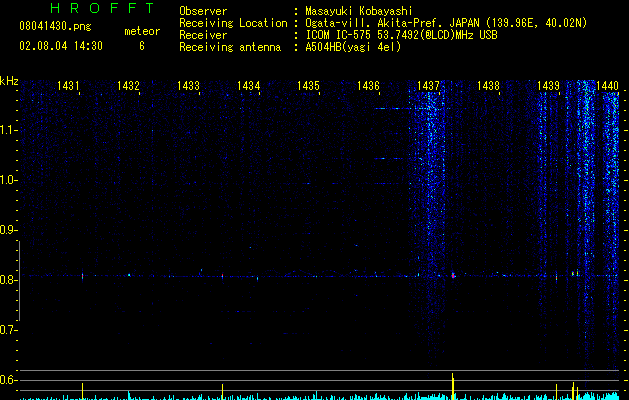Screen dimensions: 629x400
Task: Click the 1.0 kHz frequency label
Action: coord(8,180)
